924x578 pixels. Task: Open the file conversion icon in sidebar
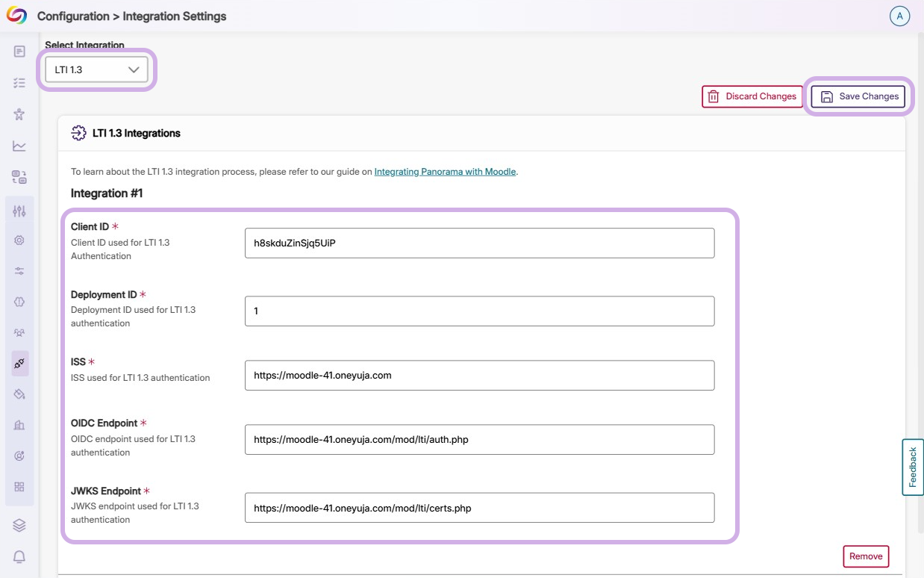(19, 177)
